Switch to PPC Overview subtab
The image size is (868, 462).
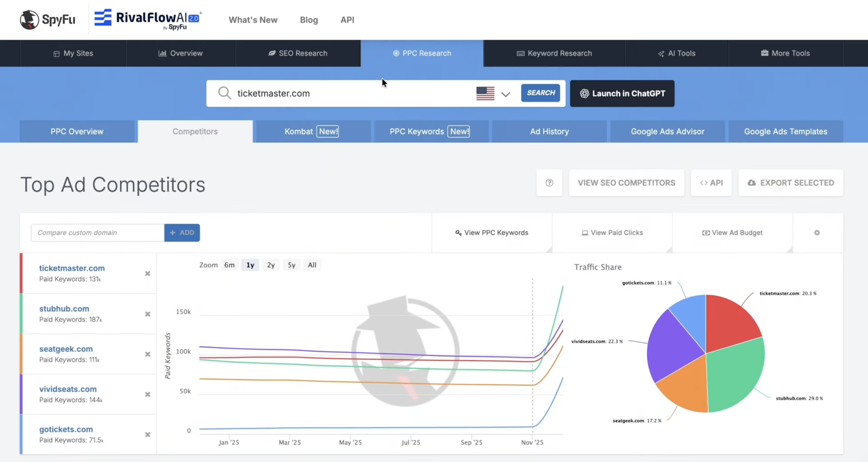[77, 131]
